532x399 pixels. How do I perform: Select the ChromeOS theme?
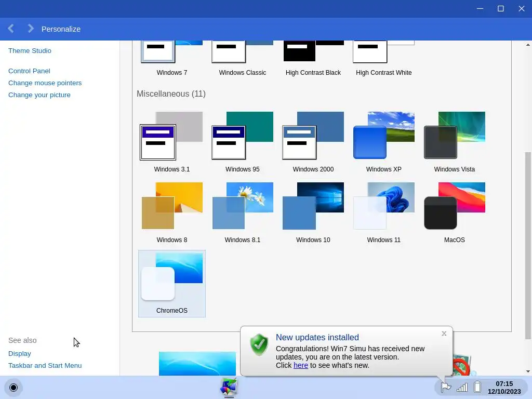[x=171, y=284]
